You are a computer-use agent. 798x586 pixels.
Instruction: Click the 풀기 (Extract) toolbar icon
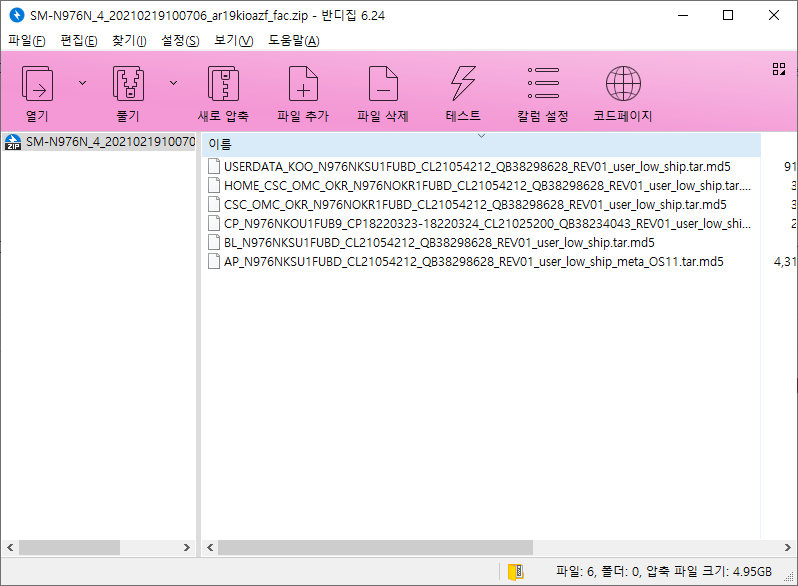[x=128, y=83]
